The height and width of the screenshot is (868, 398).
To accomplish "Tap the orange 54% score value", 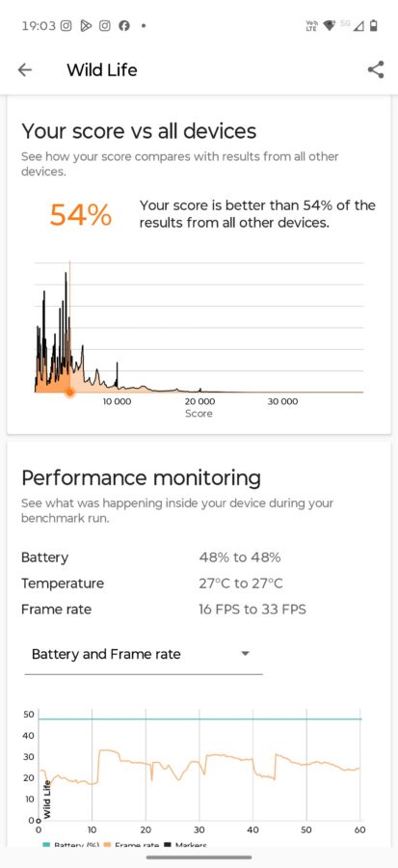I will pyautogui.click(x=81, y=215).
